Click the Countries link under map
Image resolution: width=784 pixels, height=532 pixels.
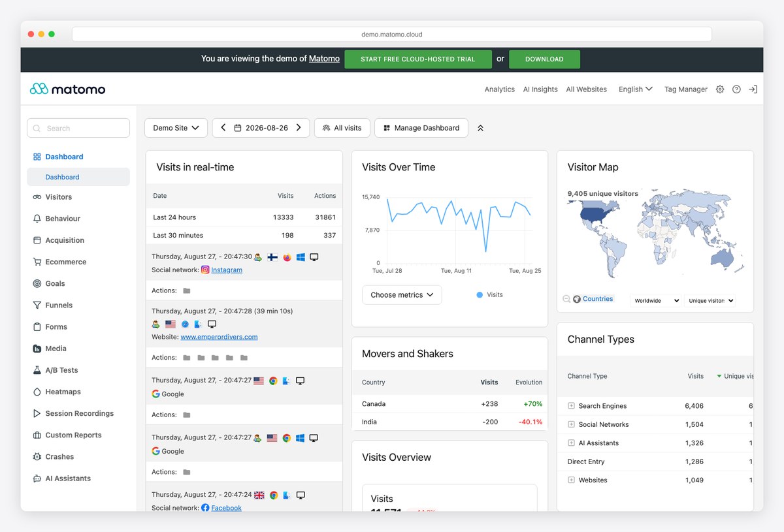click(x=598, y=299)
